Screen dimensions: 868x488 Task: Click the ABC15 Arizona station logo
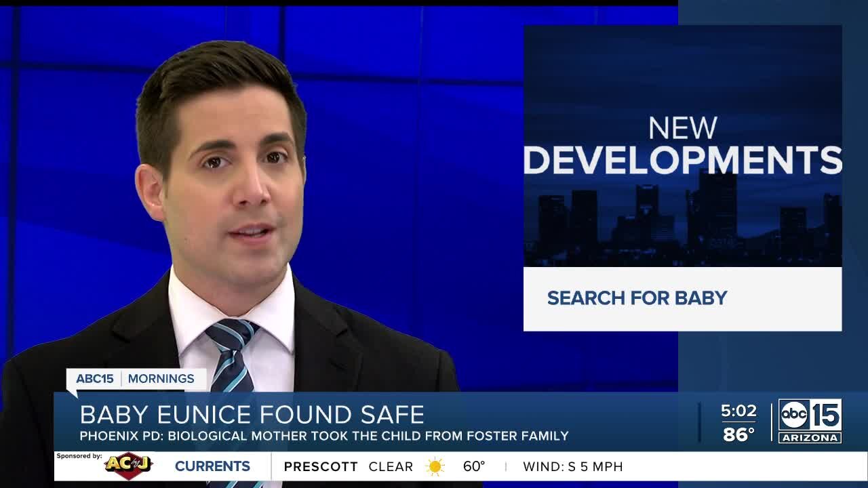(810, 421)
